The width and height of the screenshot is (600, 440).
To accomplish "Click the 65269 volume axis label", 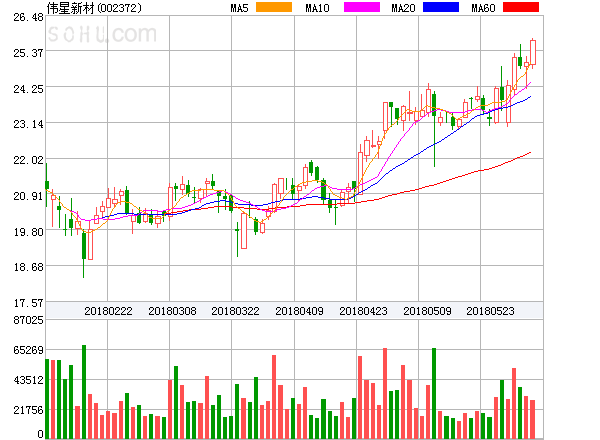I will 29,350.
